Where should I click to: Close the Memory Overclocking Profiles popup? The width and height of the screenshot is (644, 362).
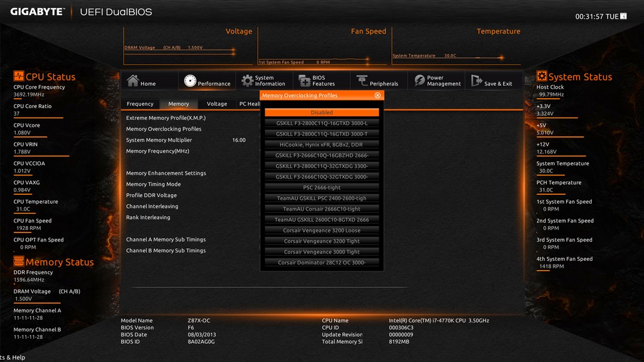click(x=377, y=96)
